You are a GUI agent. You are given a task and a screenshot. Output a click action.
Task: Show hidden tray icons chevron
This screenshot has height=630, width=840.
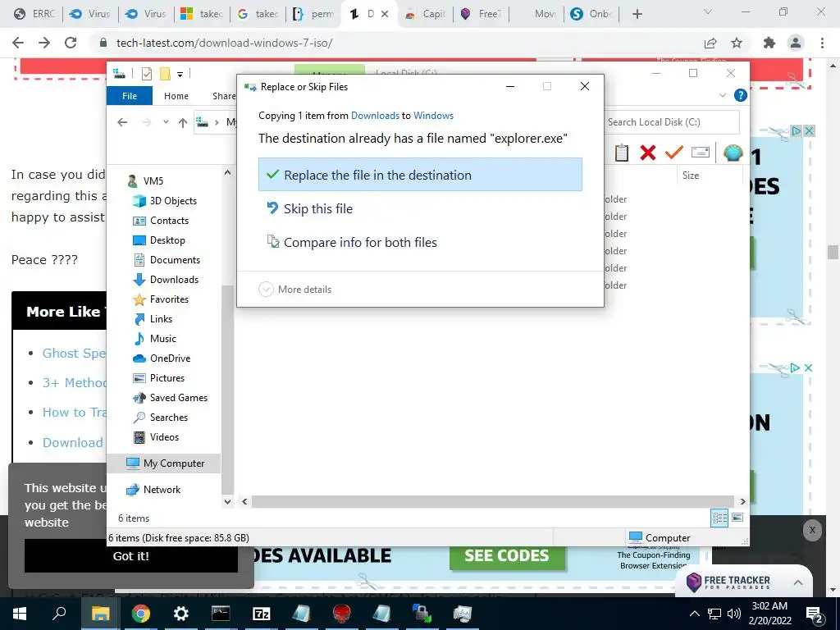point(694,614)
